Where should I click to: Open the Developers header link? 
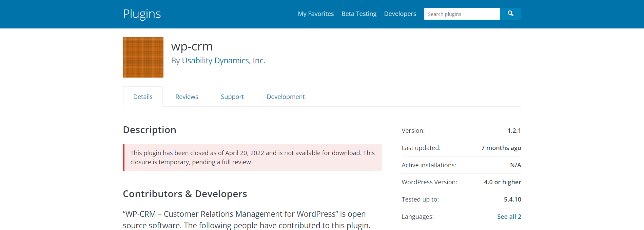pyautogui.click(x=400, y=14)
